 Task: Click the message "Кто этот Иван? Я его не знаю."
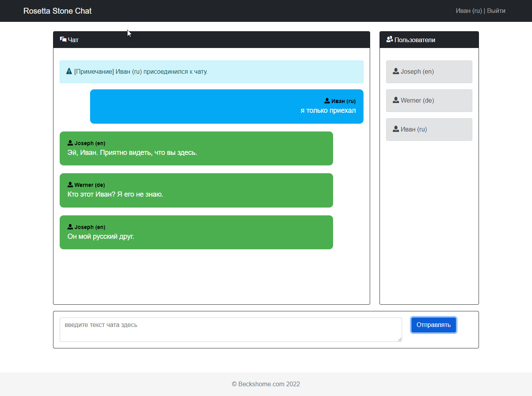pos(115,194)
